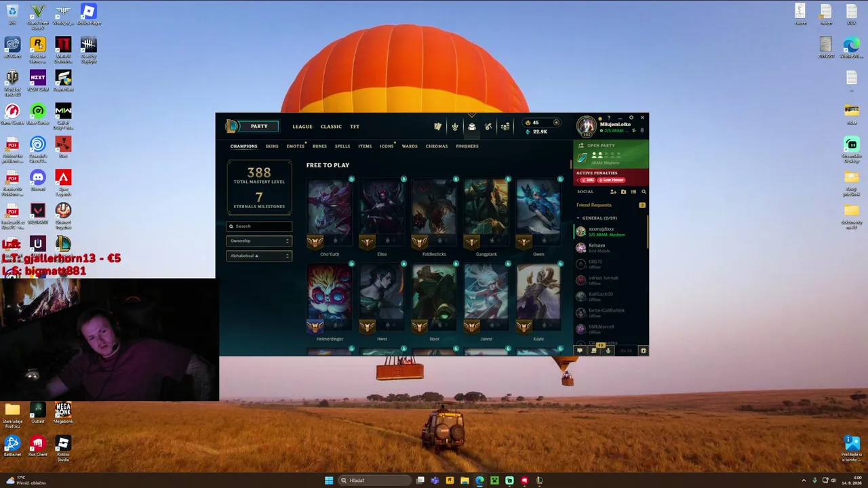Open File Explorer from taskbar

point(465,481)
